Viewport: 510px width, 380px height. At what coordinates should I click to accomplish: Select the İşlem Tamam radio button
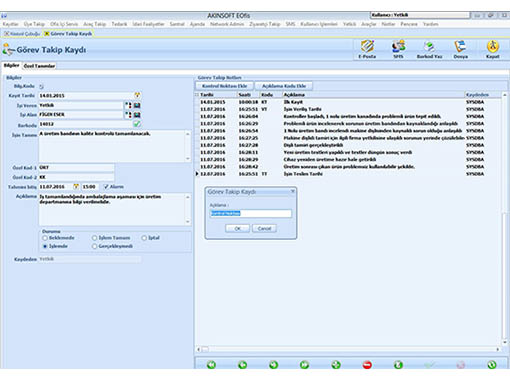pyautogui.click(x=94, y=238)
